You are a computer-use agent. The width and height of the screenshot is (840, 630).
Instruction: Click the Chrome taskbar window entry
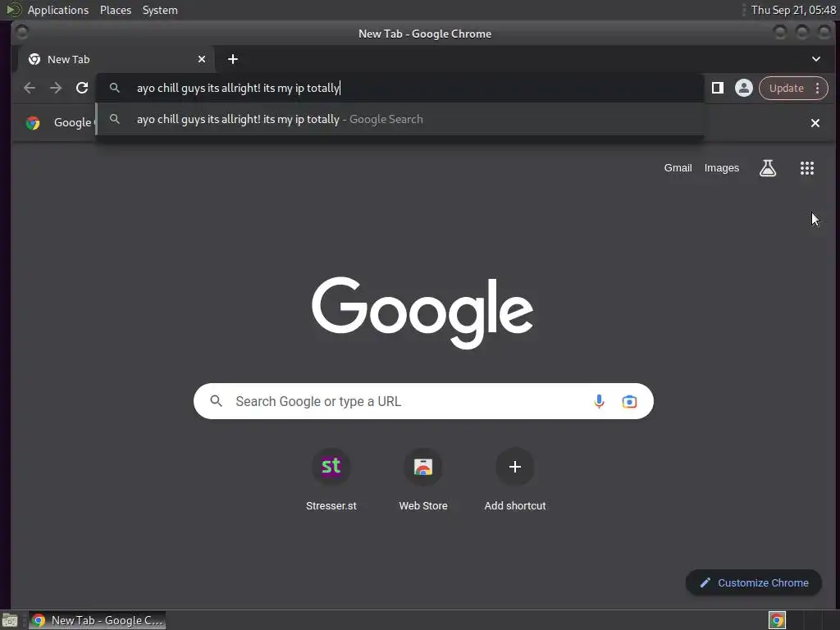(97, 620)
